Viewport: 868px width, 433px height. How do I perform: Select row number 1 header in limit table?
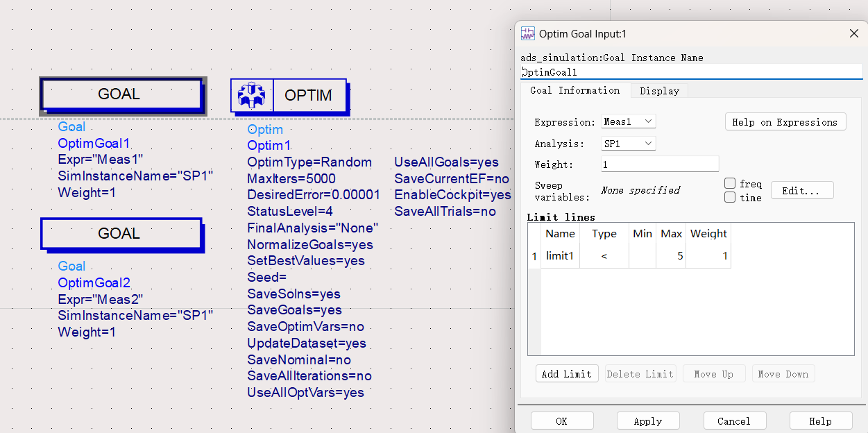pos(534,256)
